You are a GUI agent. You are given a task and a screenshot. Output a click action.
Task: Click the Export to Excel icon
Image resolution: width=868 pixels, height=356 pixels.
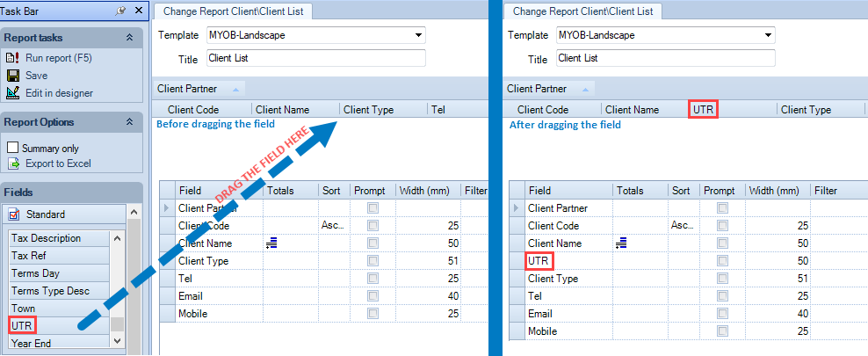pyautogui.click(x=14, y=163)
